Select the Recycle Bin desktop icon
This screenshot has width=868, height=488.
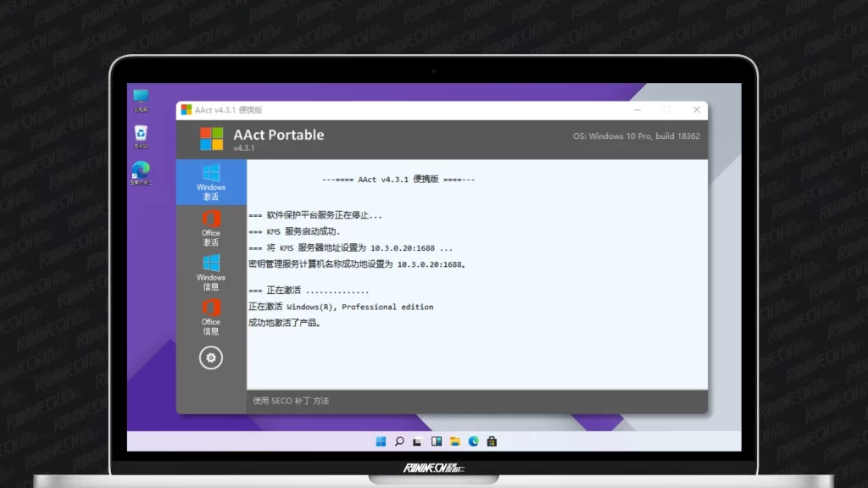click(x=141, y=136)
